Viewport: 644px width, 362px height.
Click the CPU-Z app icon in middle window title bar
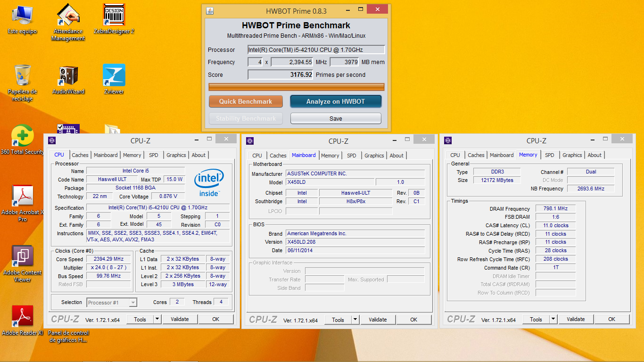[x=250, y=140]
